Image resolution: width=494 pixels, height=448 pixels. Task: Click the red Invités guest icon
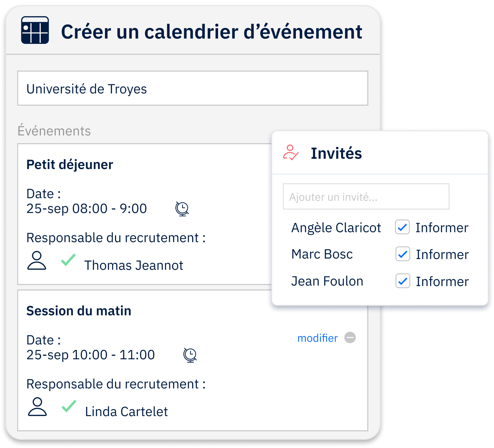click(291, 153)
